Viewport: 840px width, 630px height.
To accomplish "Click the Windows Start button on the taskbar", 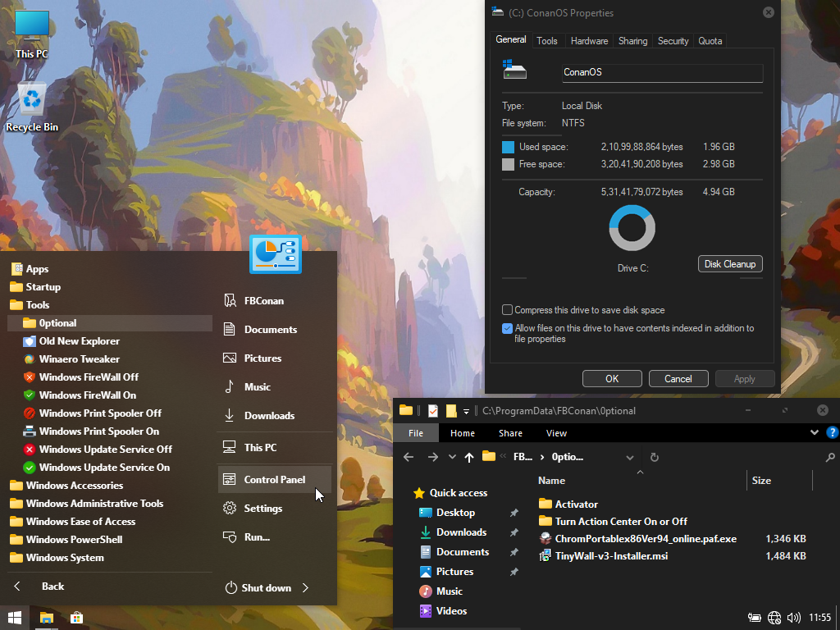I will coord(15,618).
